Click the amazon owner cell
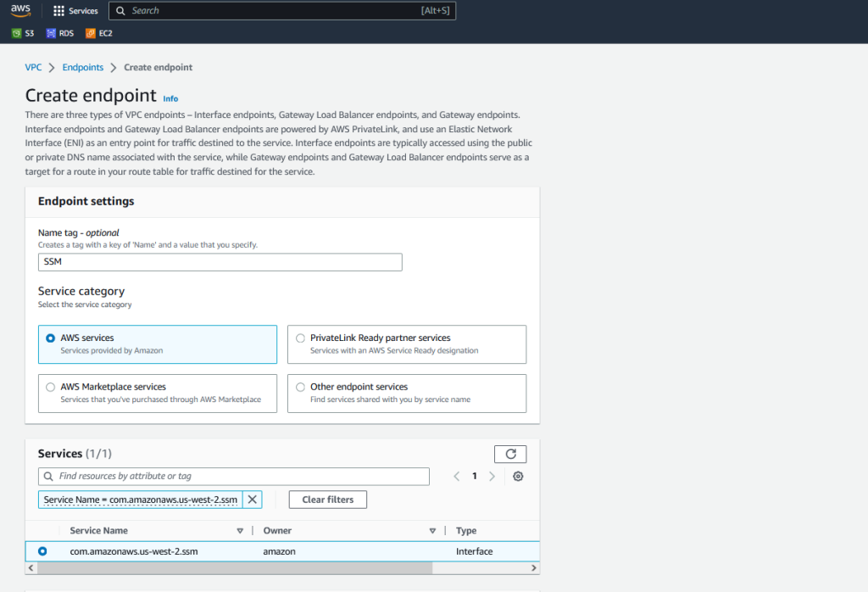The image size is (868, 592). pos(280,551)
